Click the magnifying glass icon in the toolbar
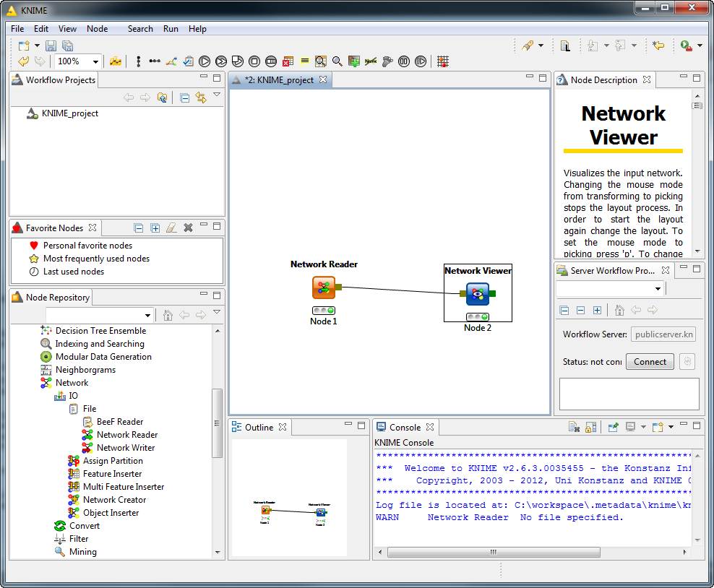The width and height of the screenshot is (714, 588). pos(337,61)
